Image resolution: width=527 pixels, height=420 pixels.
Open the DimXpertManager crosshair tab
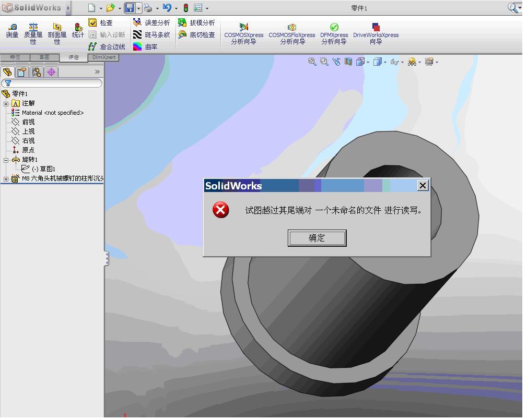[x=51, y=72]
